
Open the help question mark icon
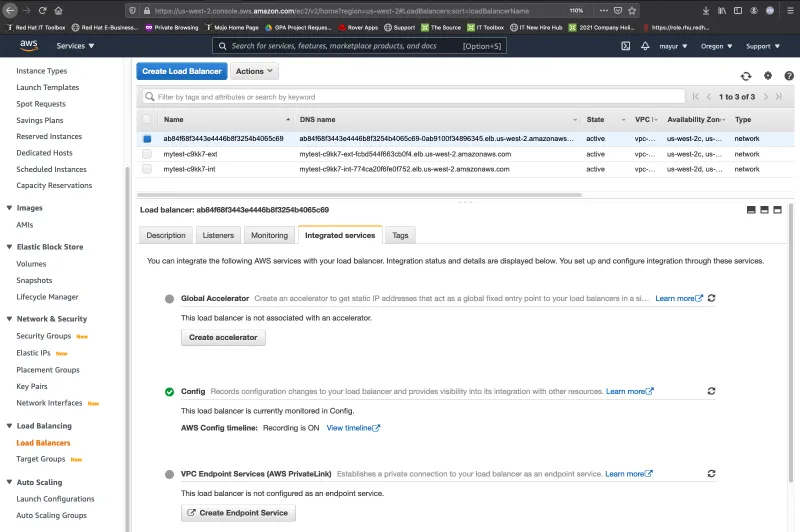click(x=789, y=76)
